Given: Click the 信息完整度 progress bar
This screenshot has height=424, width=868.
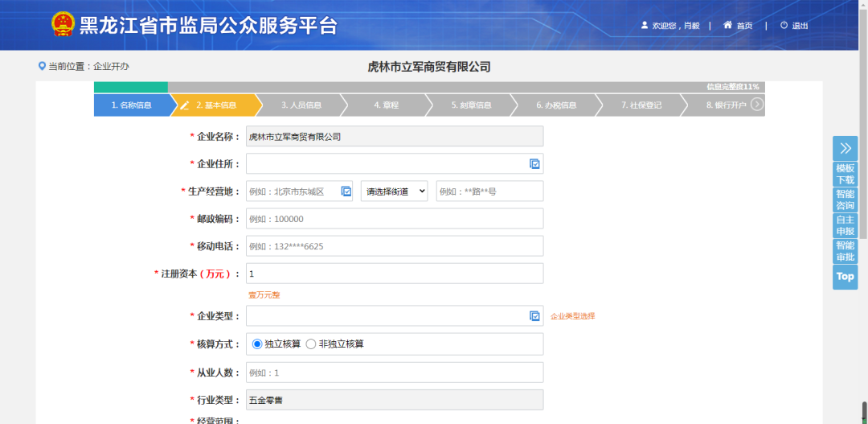Looking at the screenshot, I should coord(429,87).
